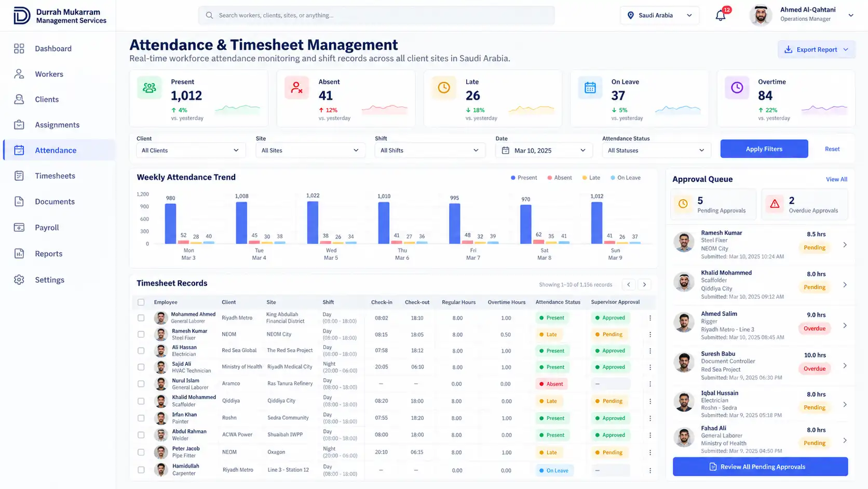868x489 pixels.
Task: Open row menu for Hamidullah
Action: [650, 470]
